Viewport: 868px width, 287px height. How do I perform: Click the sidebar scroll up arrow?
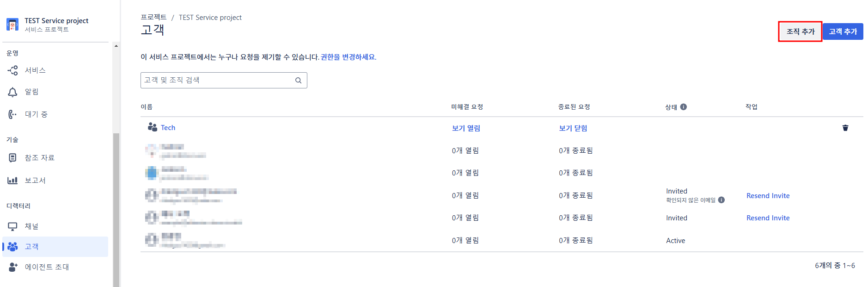click(116, 46)
